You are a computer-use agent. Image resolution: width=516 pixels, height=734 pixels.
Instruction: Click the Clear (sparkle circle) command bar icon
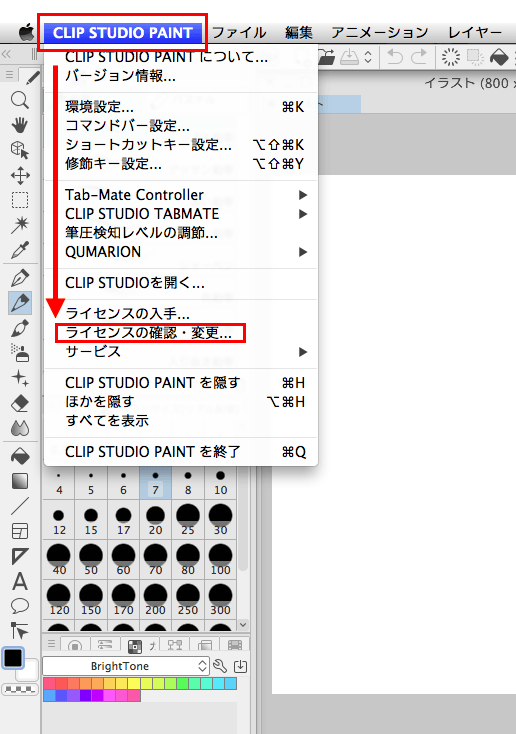pyautogui.click(x=451, y=57)
